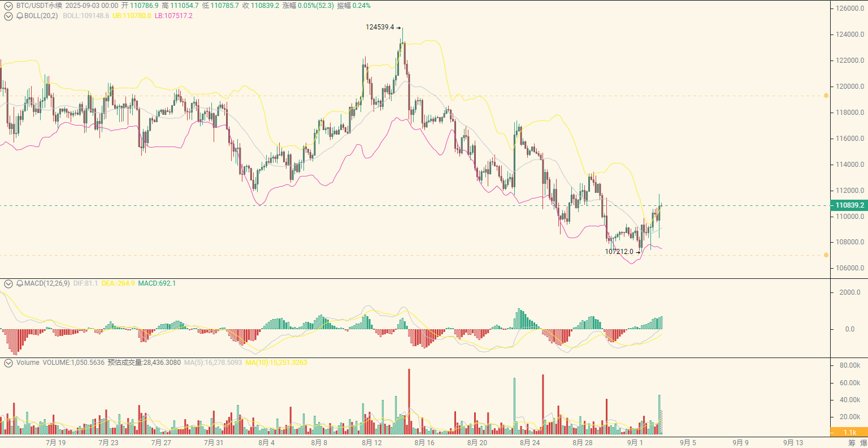
Task: Click the lower orange price-line dot marker
Action: [x=826, y=255]
